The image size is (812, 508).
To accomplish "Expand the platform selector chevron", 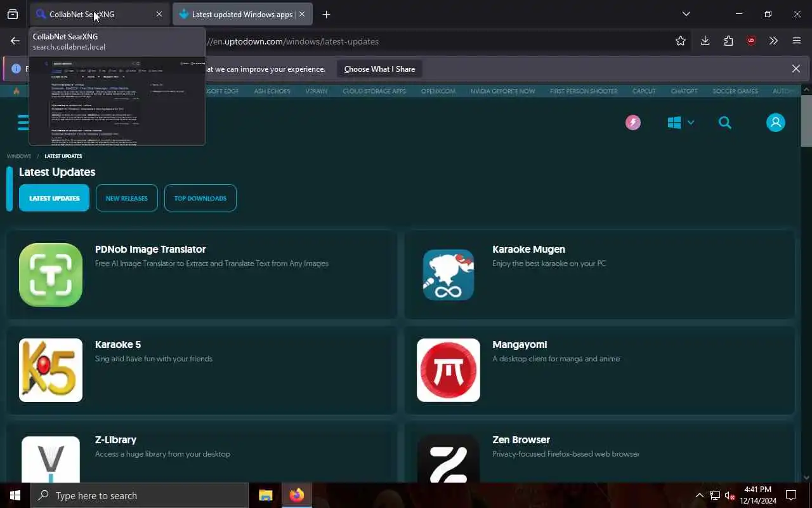I will (691, 123).
